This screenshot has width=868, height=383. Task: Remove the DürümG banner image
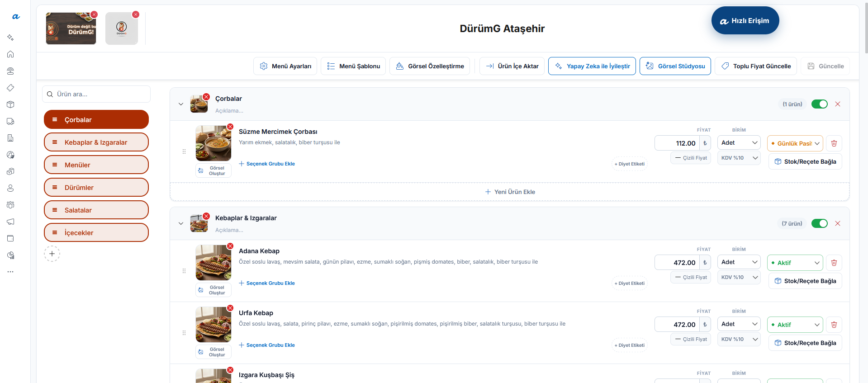pyautogui.click(x=94, y=14)
